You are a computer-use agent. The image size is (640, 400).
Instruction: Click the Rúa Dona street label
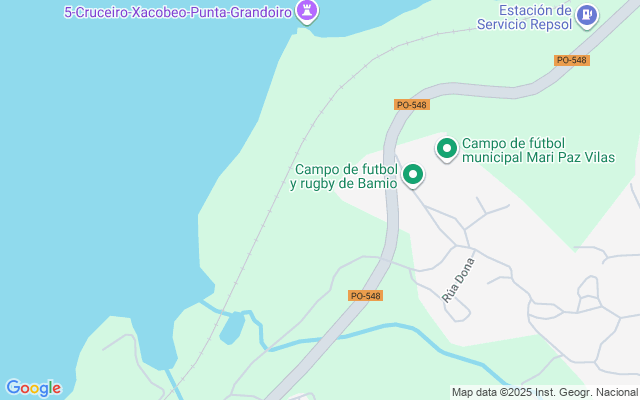click(459, 280)
